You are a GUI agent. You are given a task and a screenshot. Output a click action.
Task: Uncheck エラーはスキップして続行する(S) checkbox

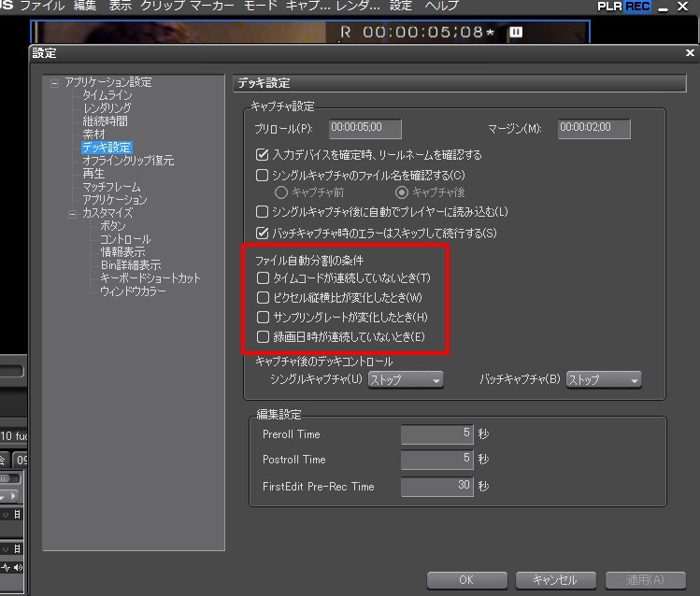pos(262,233)
